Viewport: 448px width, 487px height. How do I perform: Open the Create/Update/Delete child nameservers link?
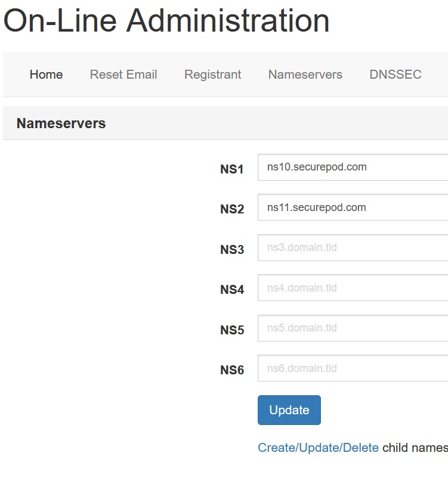319,448
